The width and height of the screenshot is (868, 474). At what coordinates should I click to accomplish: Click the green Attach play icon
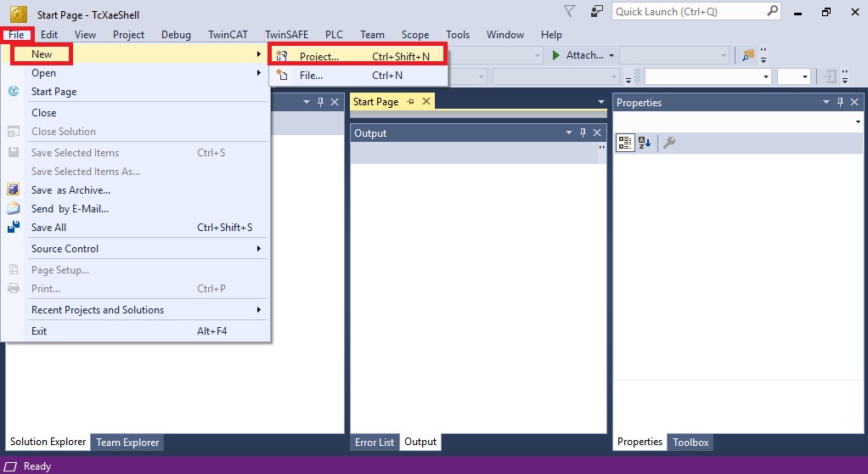[555, 55]
